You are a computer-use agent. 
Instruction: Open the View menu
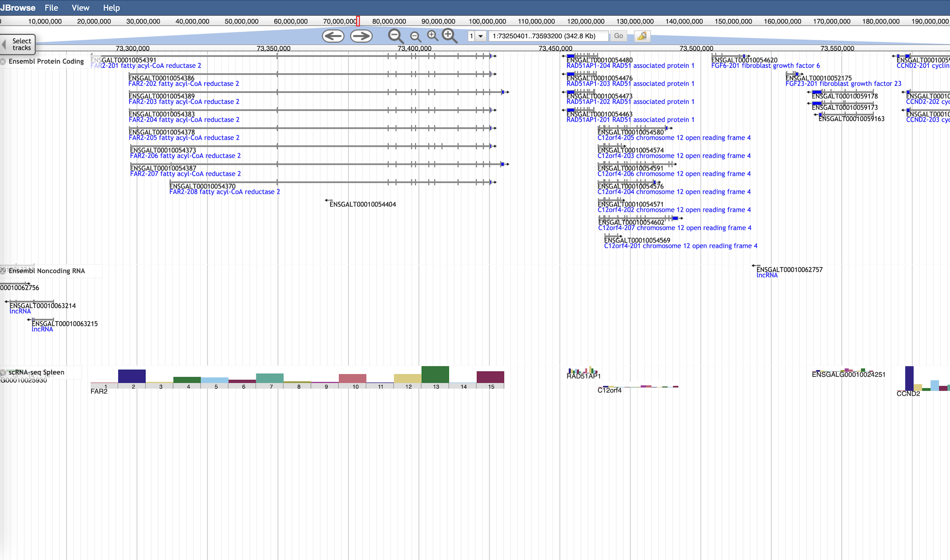tap(80, 8)
